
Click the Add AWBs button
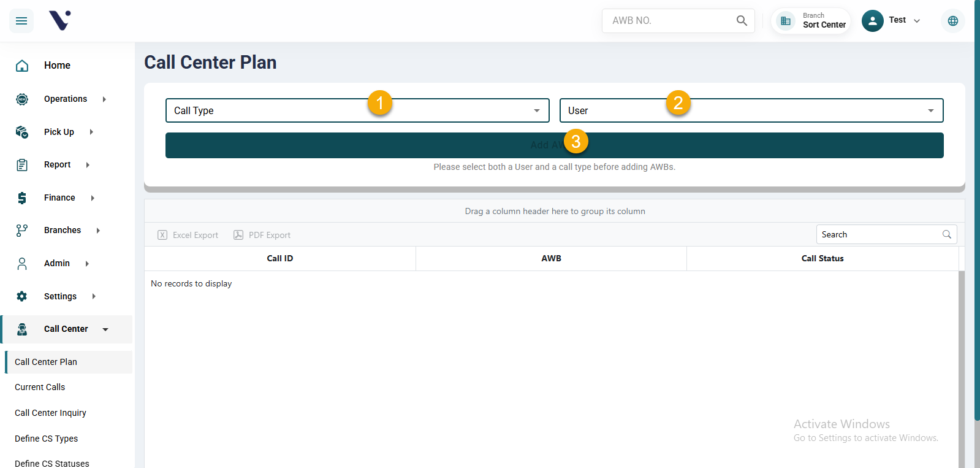(x=555, y=145)
